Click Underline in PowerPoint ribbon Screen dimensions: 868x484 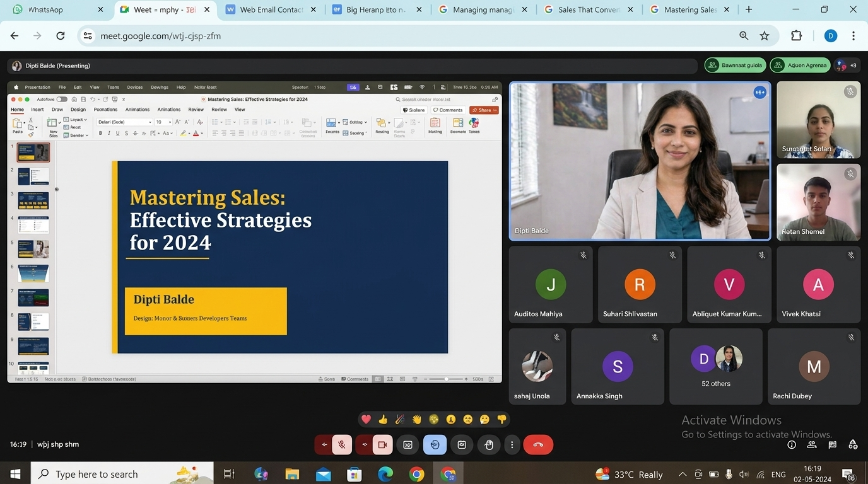117,134
